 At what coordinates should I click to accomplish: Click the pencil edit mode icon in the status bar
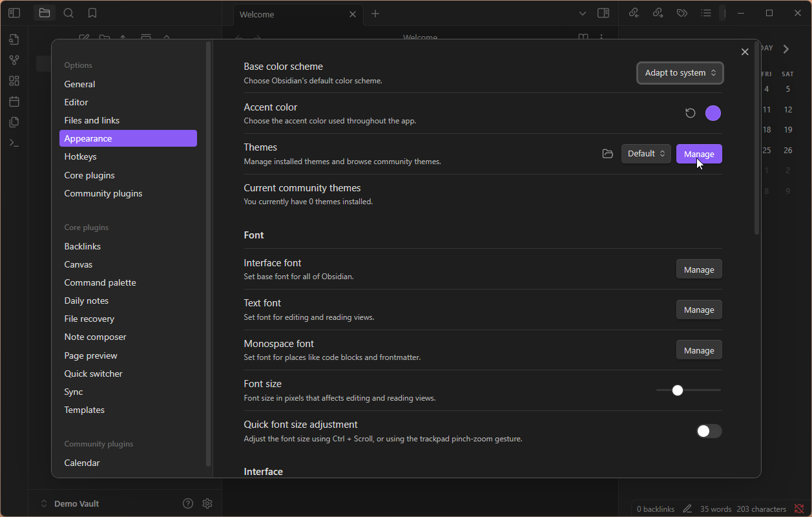(x=687, y=509)
